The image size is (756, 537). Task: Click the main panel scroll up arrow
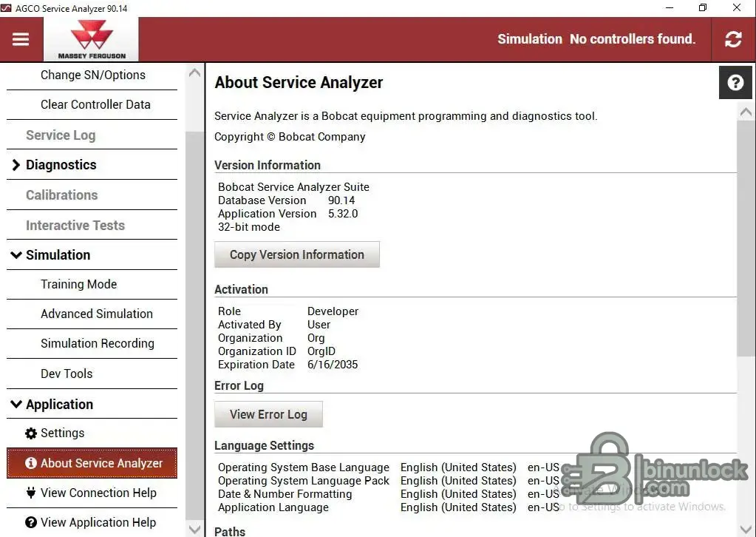tap(746, 113)
